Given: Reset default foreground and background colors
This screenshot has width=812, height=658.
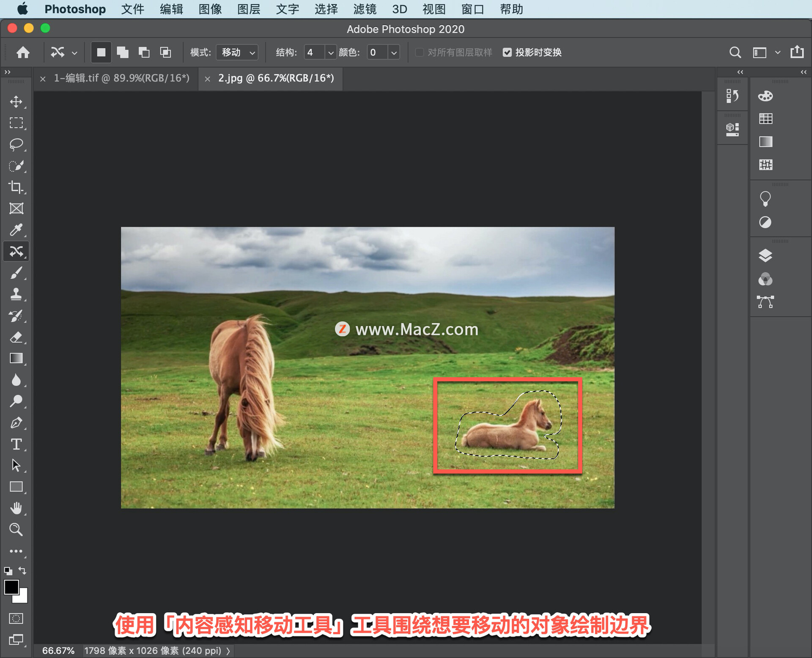Looking at the screenshot, I should point(8,571).
